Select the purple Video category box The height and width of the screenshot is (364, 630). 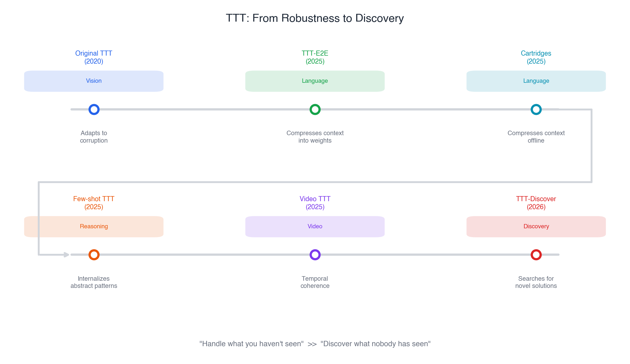click(x=315, y=226)
